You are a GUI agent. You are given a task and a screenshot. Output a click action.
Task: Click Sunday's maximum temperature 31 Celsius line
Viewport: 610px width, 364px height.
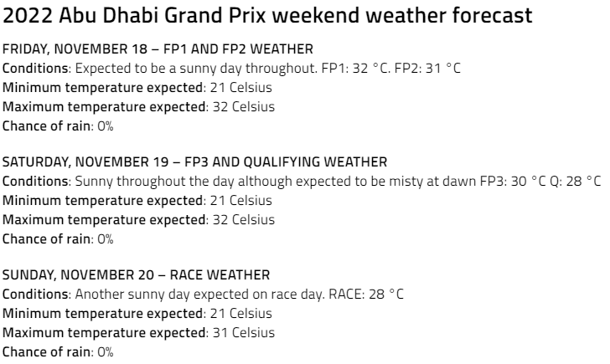[138, 333]
